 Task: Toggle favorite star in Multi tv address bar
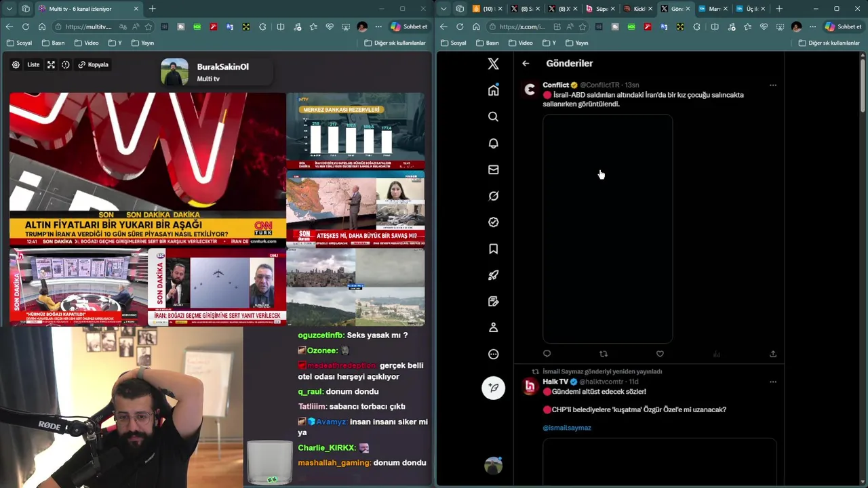(x=149, y=26)
